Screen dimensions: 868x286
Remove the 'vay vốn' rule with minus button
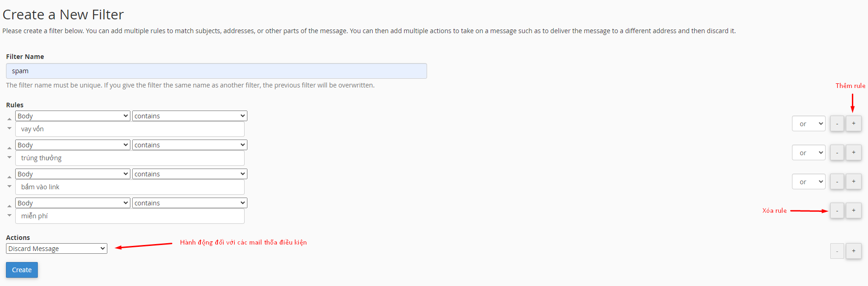837,123
